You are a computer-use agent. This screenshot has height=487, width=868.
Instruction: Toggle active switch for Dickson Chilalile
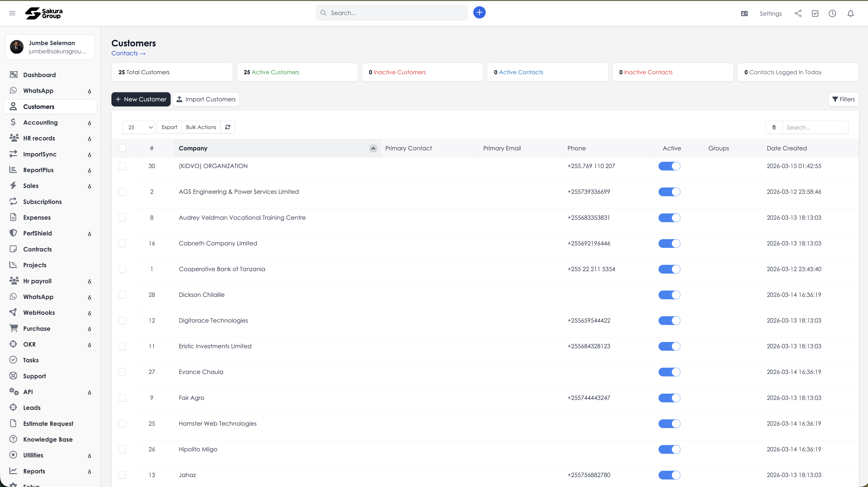tap(669, 295)
